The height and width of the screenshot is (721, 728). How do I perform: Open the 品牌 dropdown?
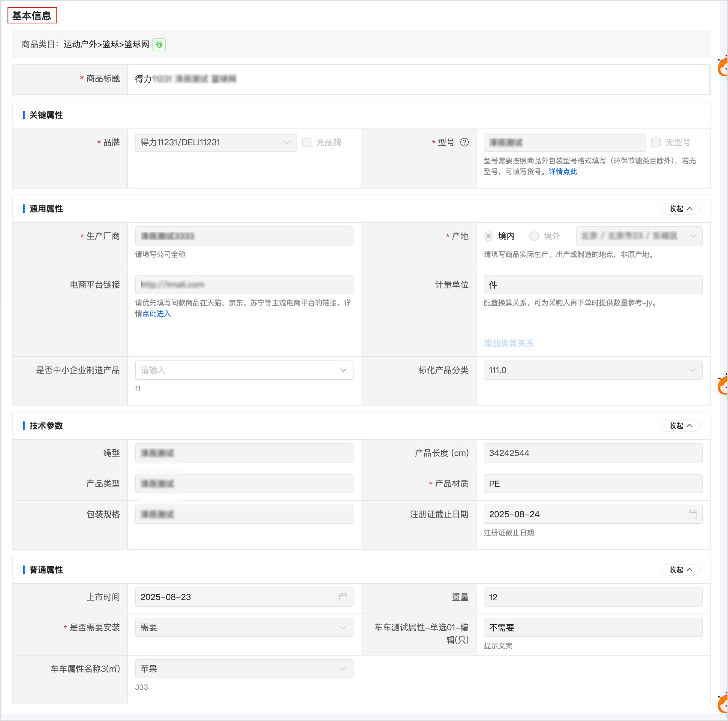pos(215,142)
